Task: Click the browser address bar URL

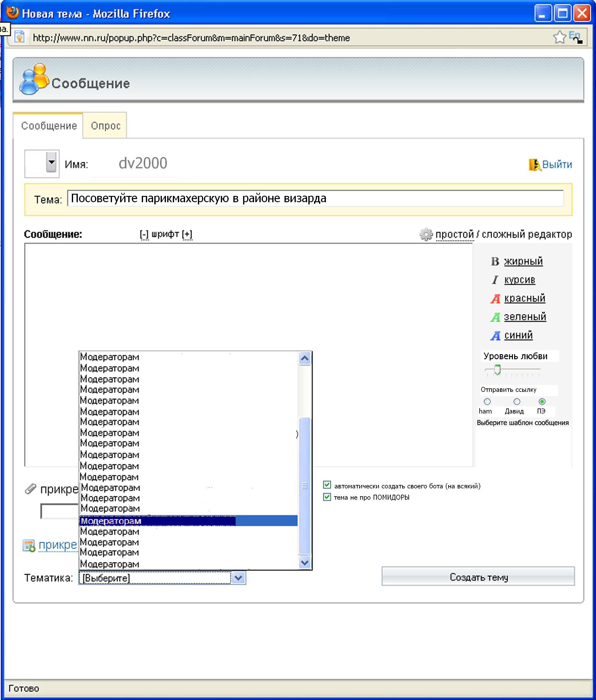Action: point(191,38)
